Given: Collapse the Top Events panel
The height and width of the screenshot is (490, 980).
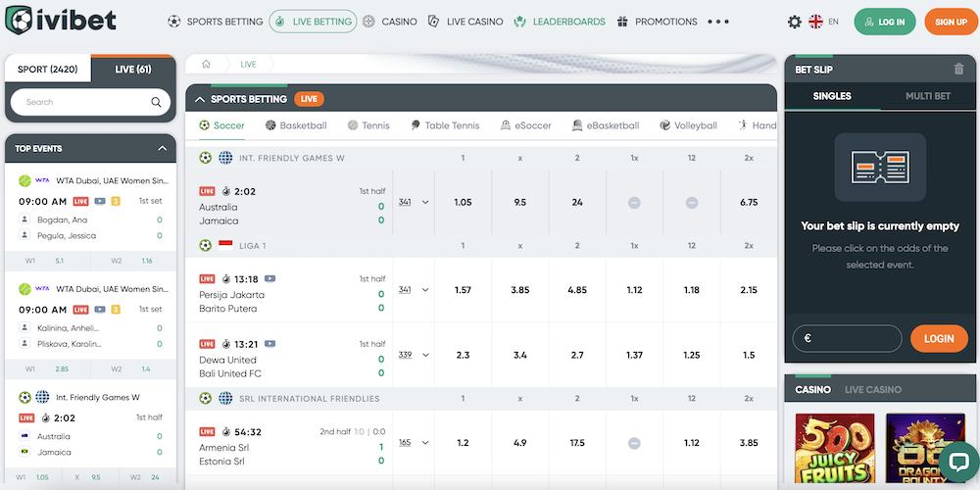Looking at the screenshot, I should 162,149.
